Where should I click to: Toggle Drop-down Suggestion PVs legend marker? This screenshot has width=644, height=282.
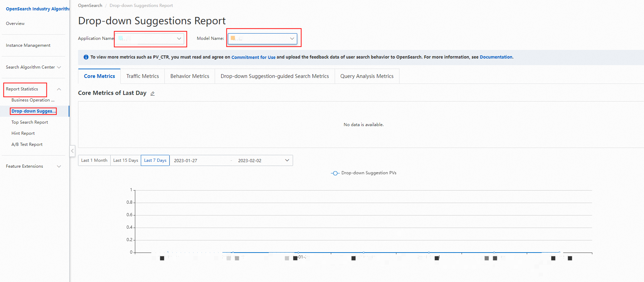(x=335, y=173)
